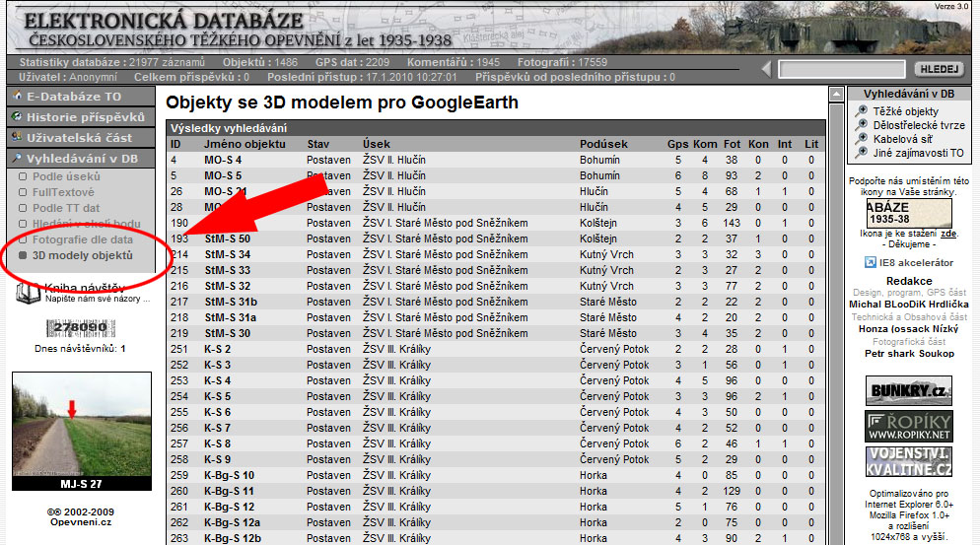Click the arrow icon left of search field
980x545 pixels.
tap(766, 69)
